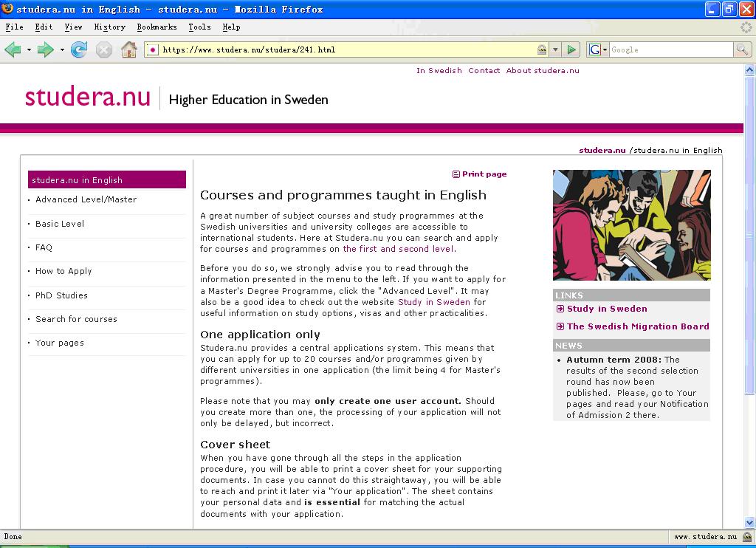Click the Done status bar text
Image resolution: width=756 pixels, height=548 pixels.
[x=13, y=536]
